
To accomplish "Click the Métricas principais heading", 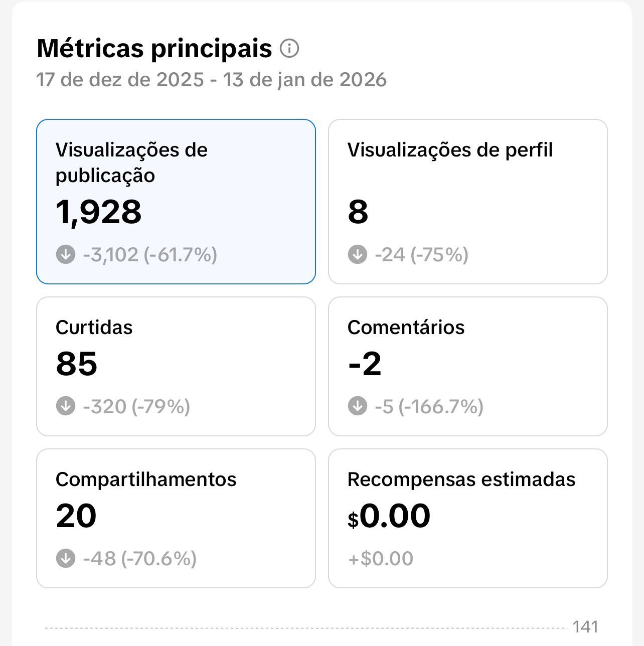I will click(154, 49).
